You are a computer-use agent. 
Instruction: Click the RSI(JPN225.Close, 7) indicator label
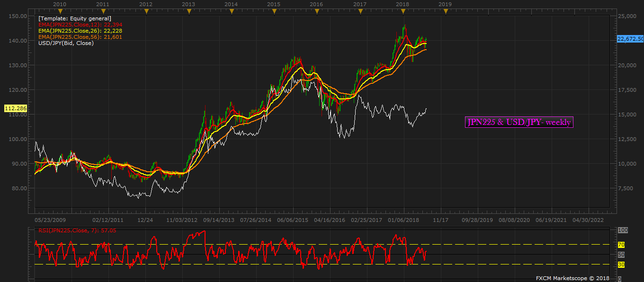click(77, 230)
